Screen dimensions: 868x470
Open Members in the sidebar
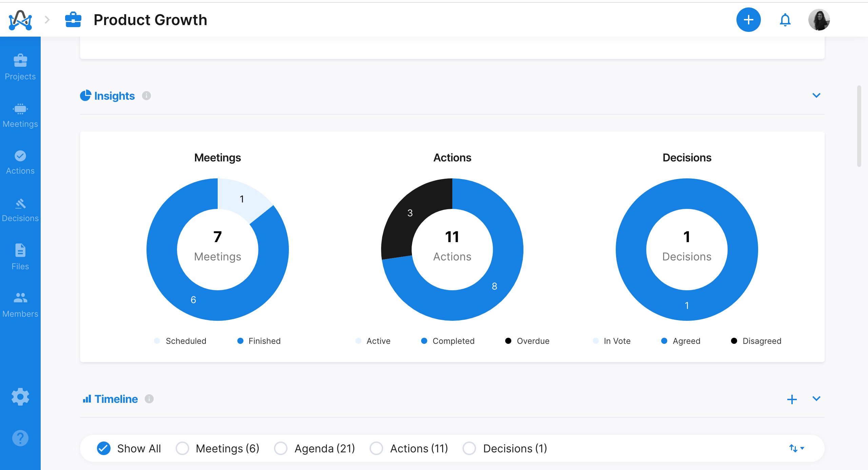[20, 305]
